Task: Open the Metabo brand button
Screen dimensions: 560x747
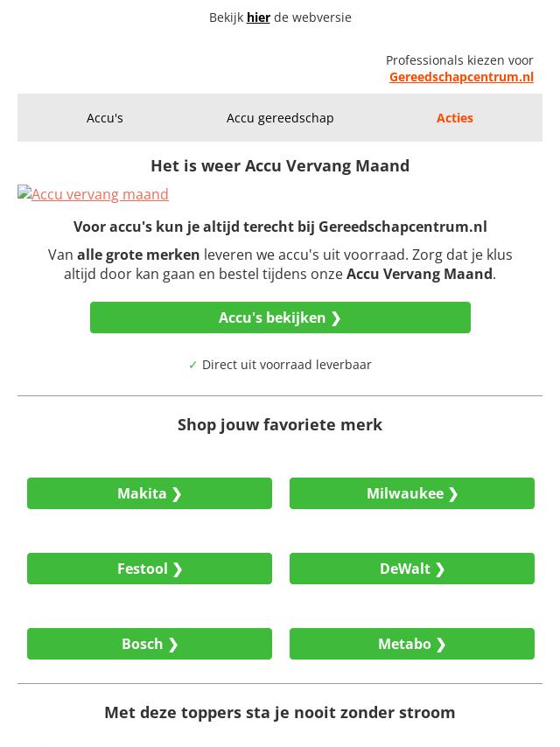Action: [412, 644]
